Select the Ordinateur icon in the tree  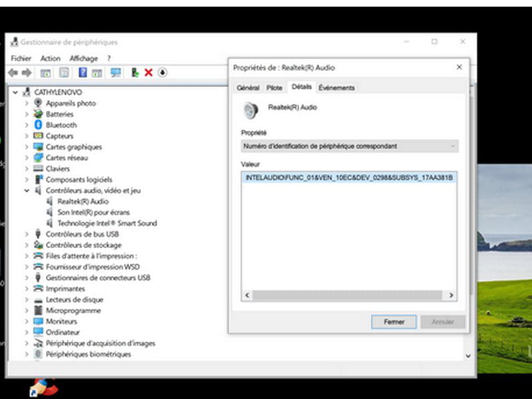coord(38,332)
